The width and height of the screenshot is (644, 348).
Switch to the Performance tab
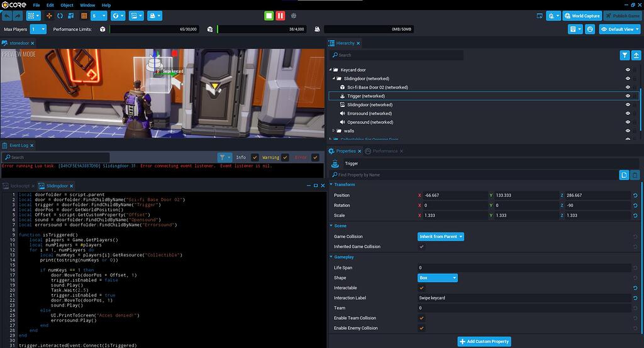(384, 151)
